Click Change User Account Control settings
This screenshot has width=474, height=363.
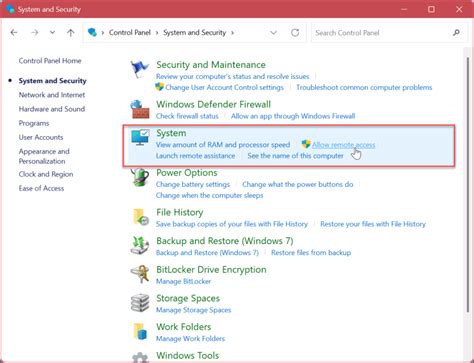point(225,87)
